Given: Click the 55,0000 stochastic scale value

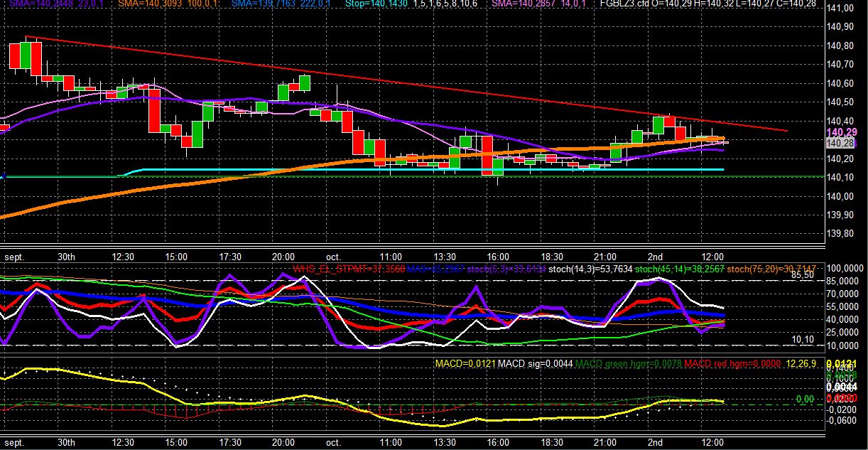Looking at the screenshot, I should pos(841,307).
